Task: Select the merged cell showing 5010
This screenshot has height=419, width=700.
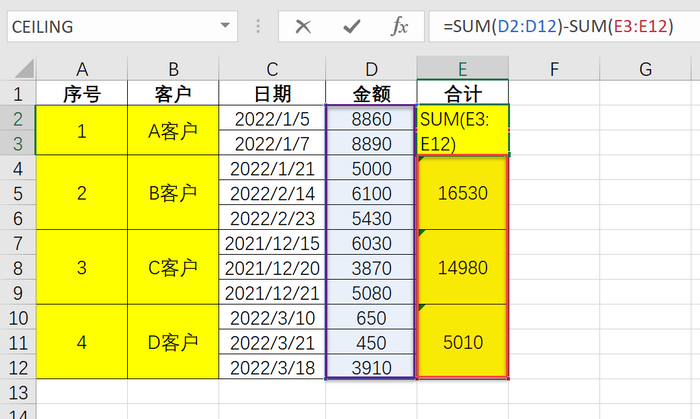Action: pos(462,342)
